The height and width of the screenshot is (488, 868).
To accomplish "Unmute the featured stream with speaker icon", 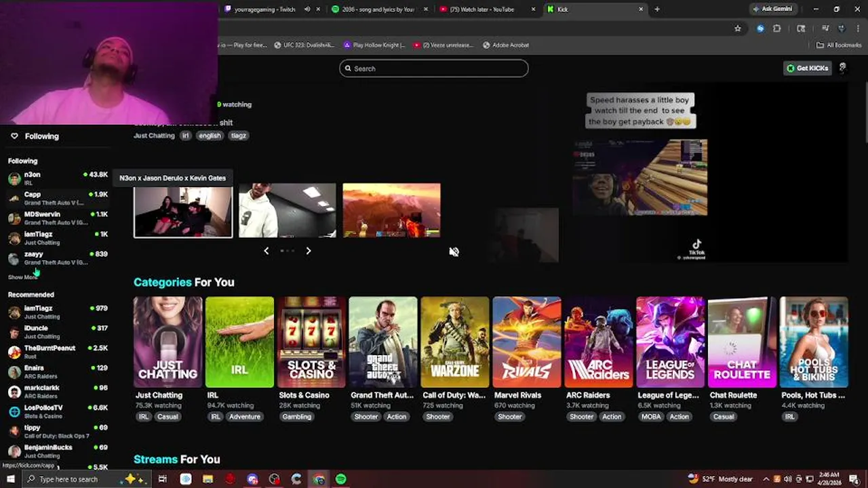I will [454, 251].
